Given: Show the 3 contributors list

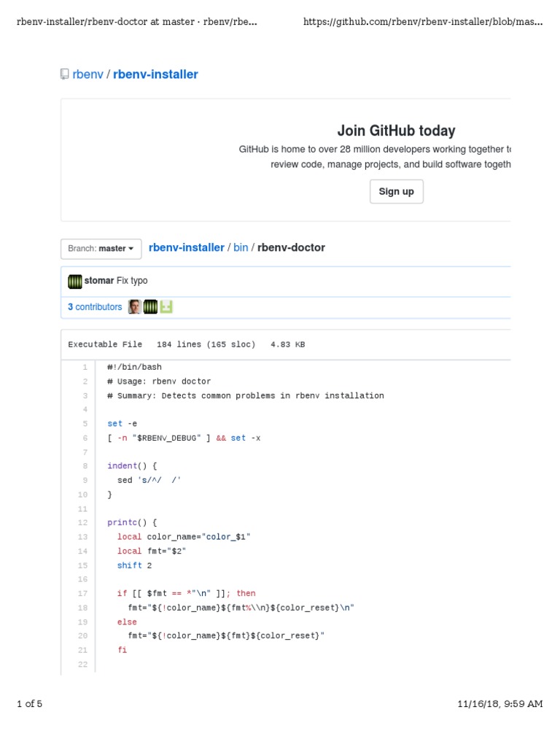Looking at the screenshot, I should 95,307.
